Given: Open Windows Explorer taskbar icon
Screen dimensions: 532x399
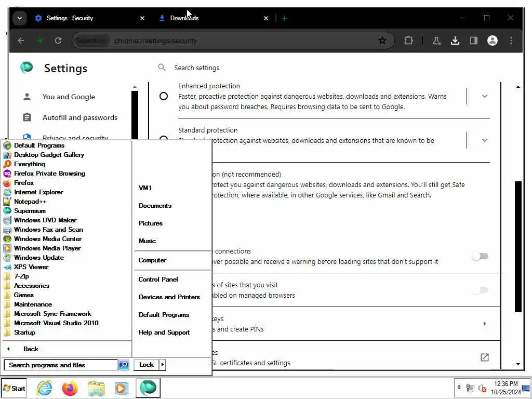Looking at the screenshot, I should 96,389.
